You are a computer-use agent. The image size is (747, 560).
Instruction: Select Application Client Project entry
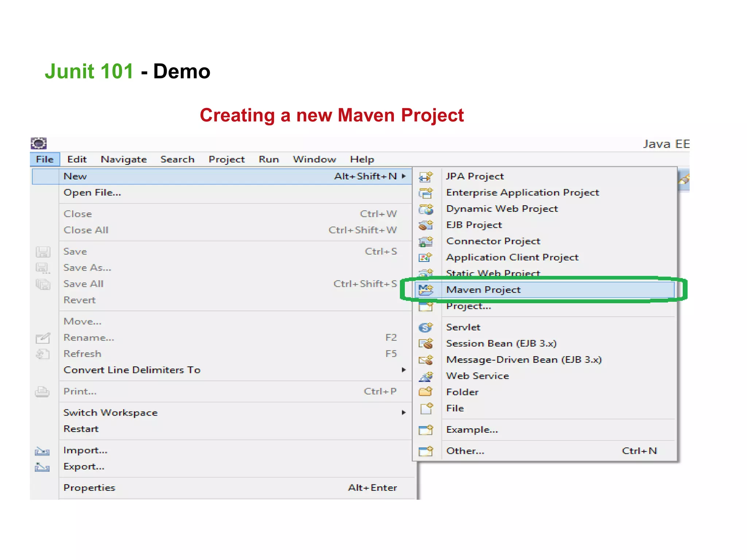click(545, 257)
